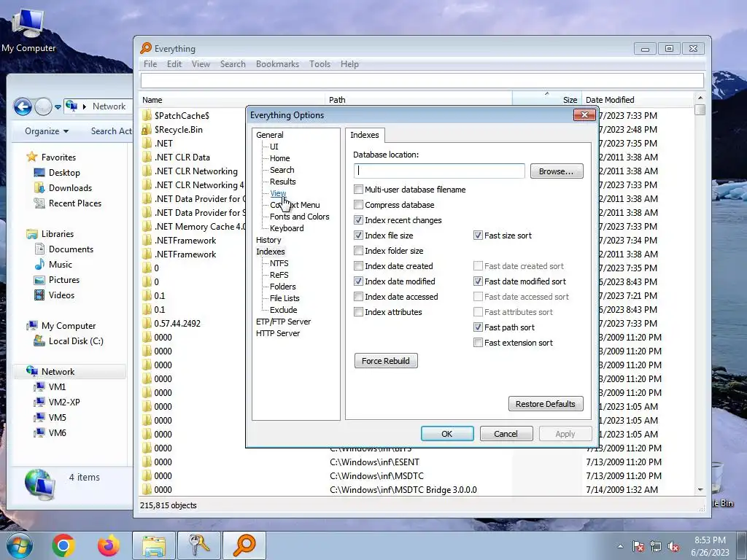This screenshot has width=747, height=560.
Task: Click Restore Defaults button
Action: coord(546,404)
